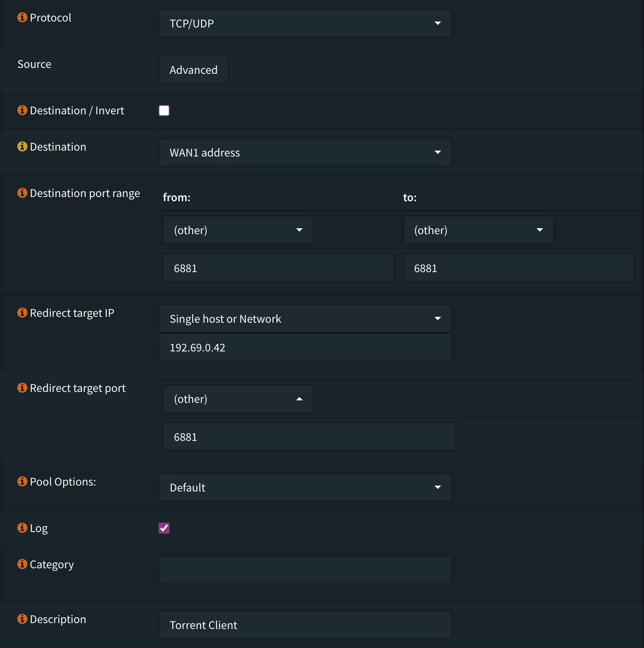Click the Destination / Invert info icon

(22, 110)
